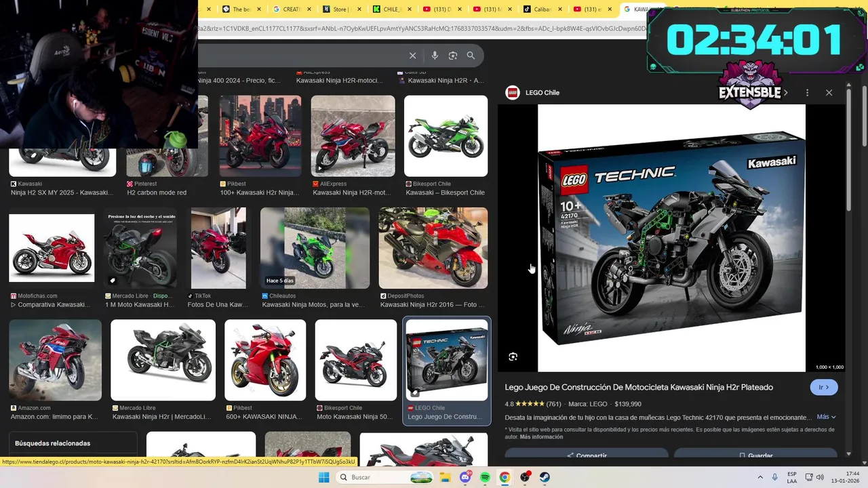Close the Store browser tab
868x488 pixels.
pyautogui.click(x=359, y=9)
